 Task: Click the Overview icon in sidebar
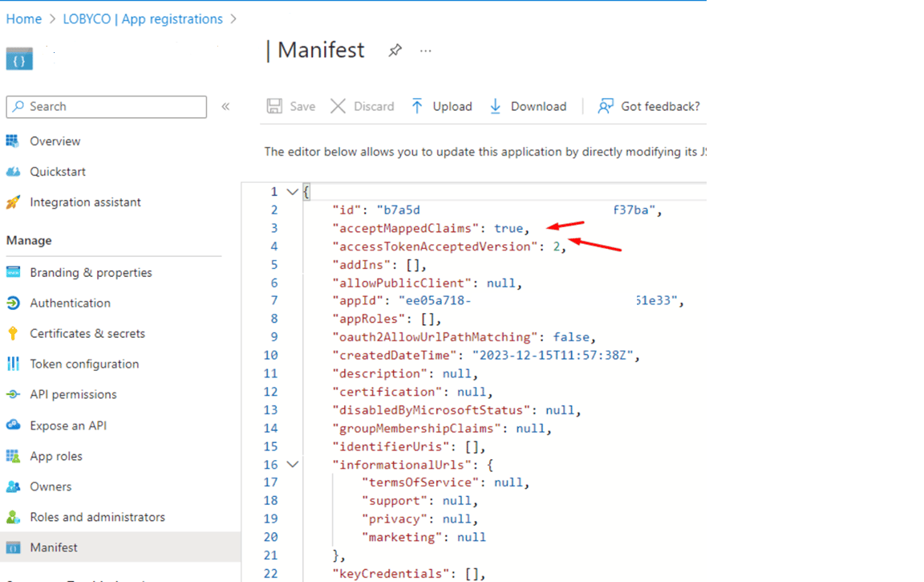click(12, 141)
